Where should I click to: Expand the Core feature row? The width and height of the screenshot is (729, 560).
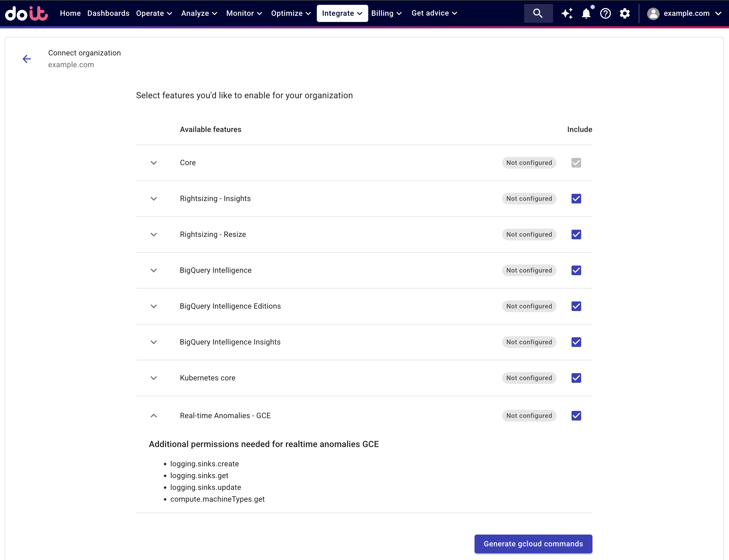click(154, 163)
